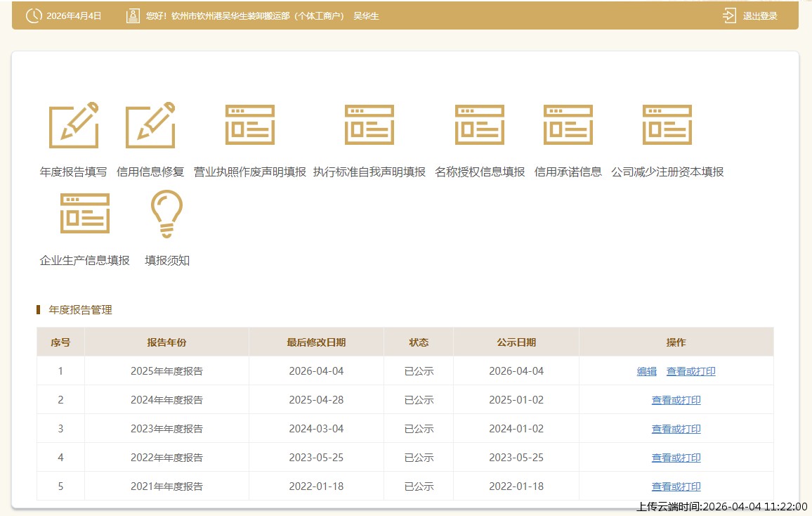Viewport: 812px width, 516px height.
Task: Click 编辑 link for 2025 annual report
Action: point(647,371)
